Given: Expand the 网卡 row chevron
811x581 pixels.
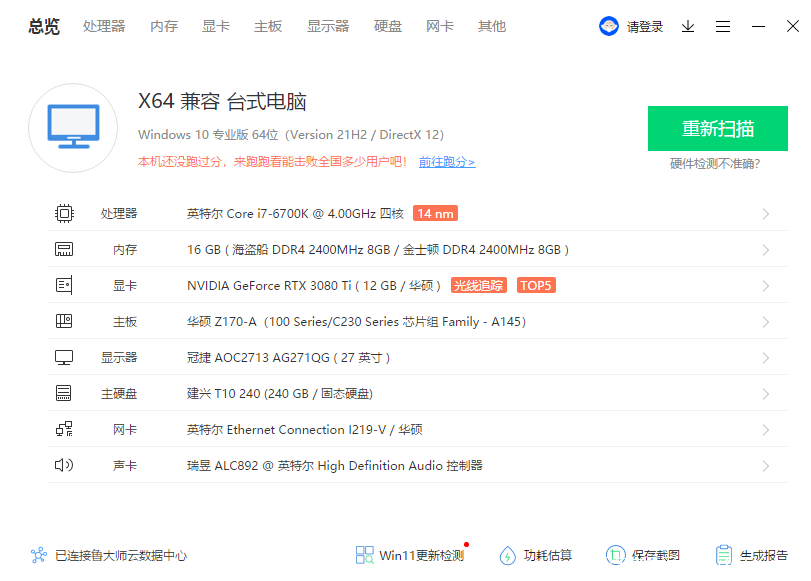Looking at the screenshot, I should (766, 430).
